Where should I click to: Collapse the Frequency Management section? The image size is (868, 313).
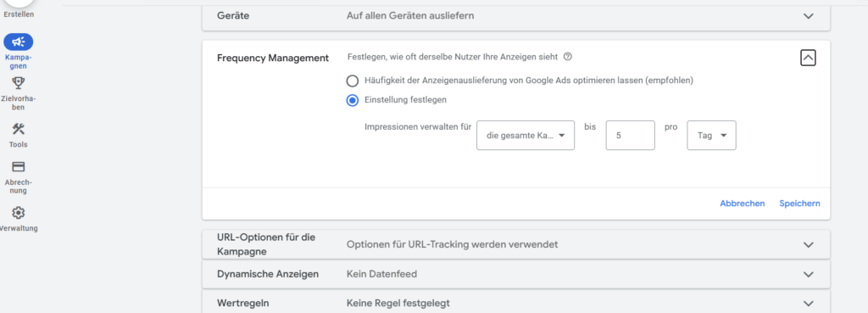coord(808,58)
